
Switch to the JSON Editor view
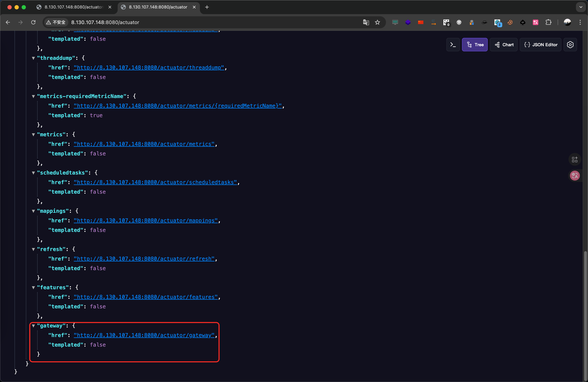(x=540, y=45)
